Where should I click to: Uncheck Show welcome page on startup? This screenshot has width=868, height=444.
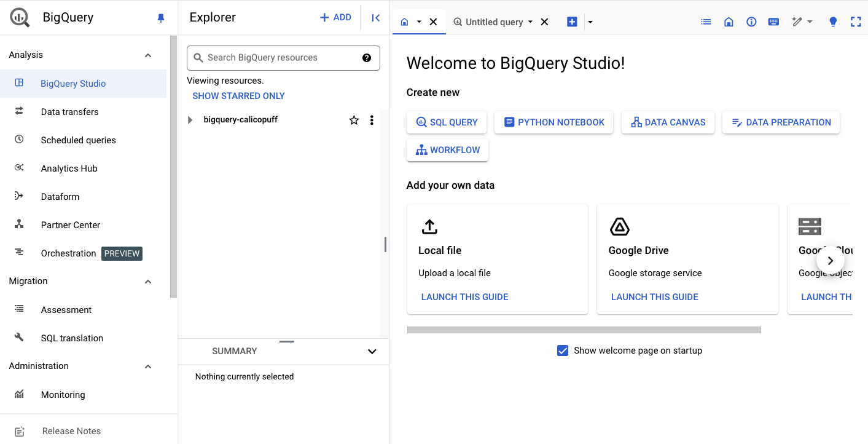(563, 351)
